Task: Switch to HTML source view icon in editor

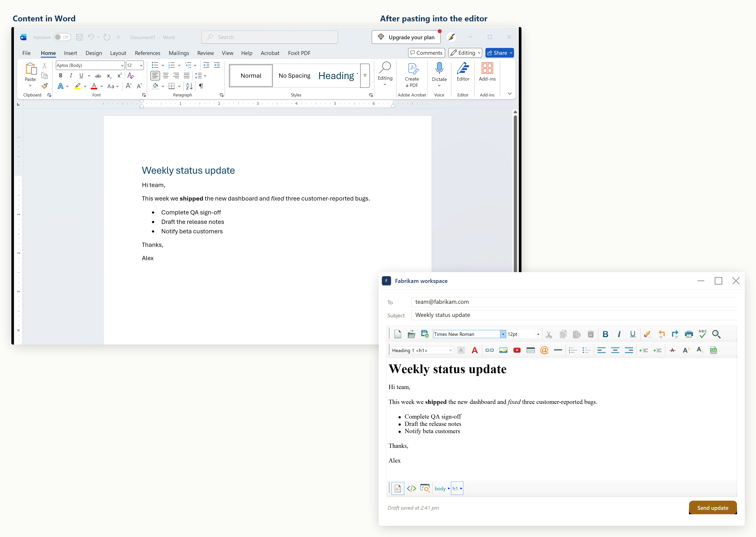Action: [411, 488]
